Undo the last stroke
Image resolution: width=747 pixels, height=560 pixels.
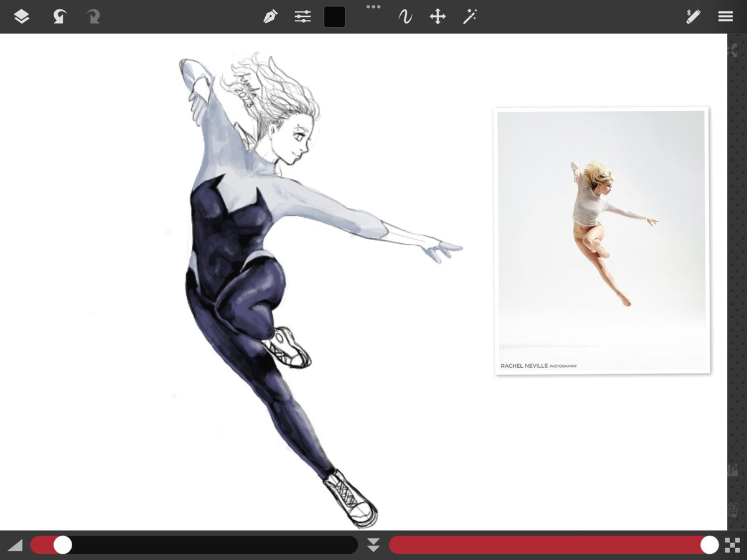pyautogui.click(x=59, y=16)
